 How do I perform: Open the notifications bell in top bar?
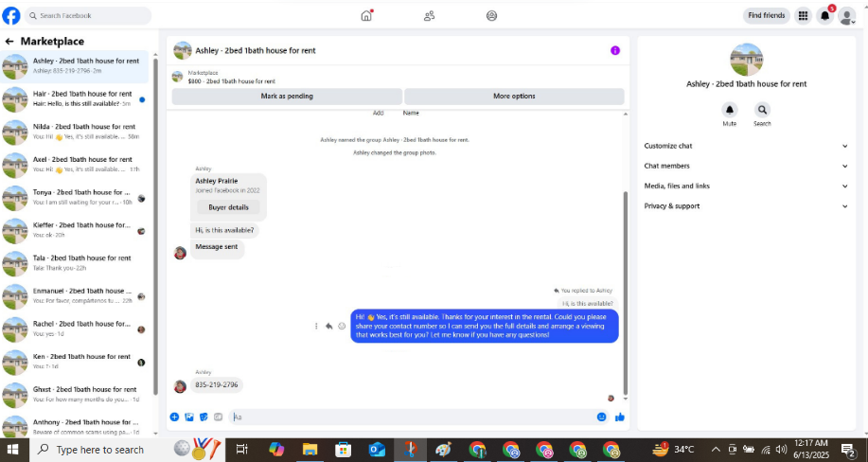[824, 15]
